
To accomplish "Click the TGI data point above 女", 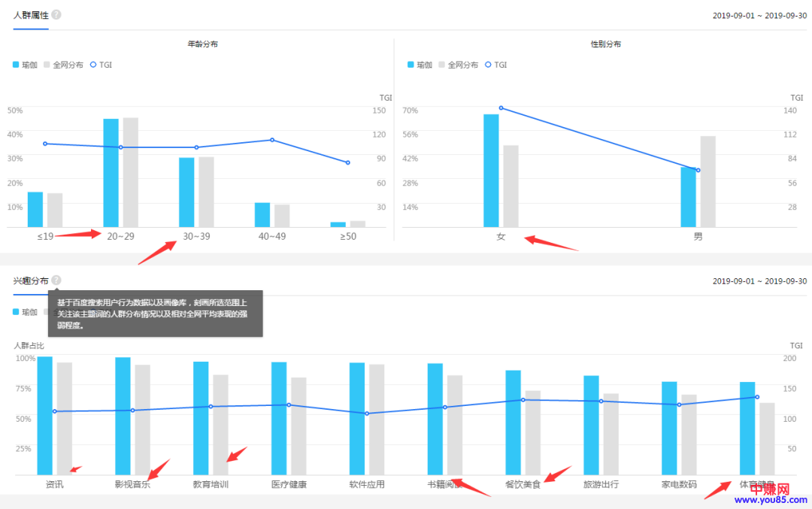I will click(501, 108).
